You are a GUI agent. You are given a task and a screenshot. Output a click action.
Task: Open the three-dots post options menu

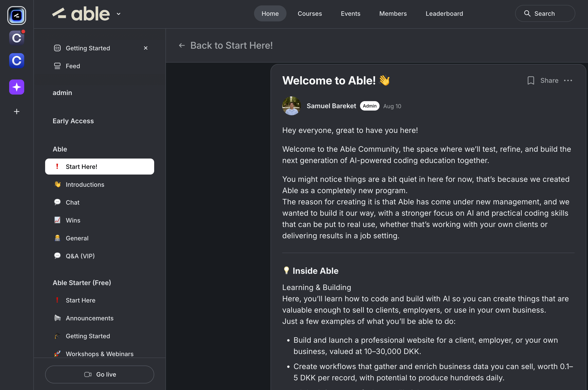[568, 81]
